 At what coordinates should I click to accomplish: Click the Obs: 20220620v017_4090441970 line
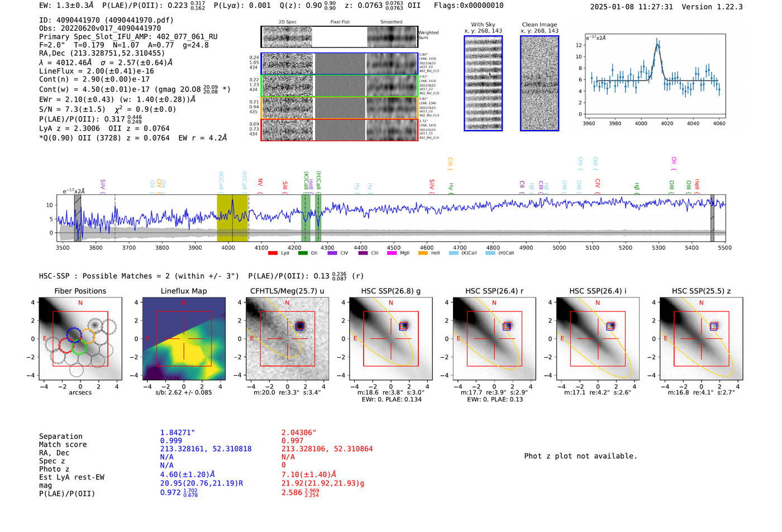(100, 28)
